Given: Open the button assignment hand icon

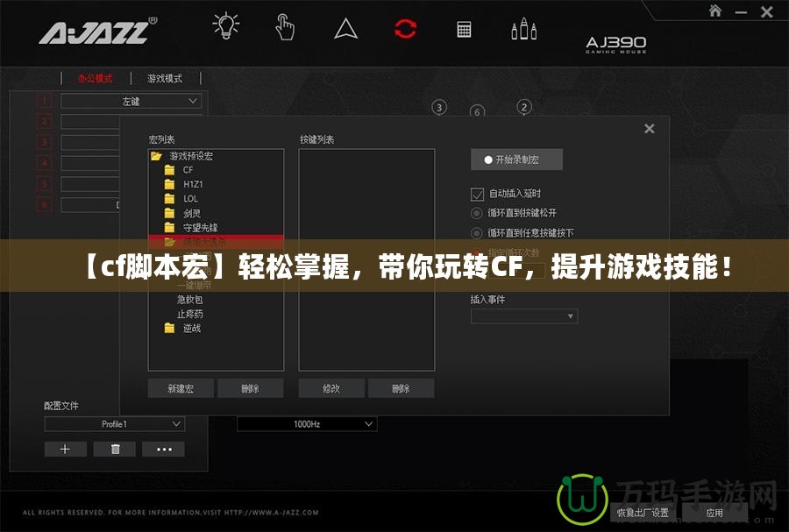Looking at the screenshot, I should 285,27.
